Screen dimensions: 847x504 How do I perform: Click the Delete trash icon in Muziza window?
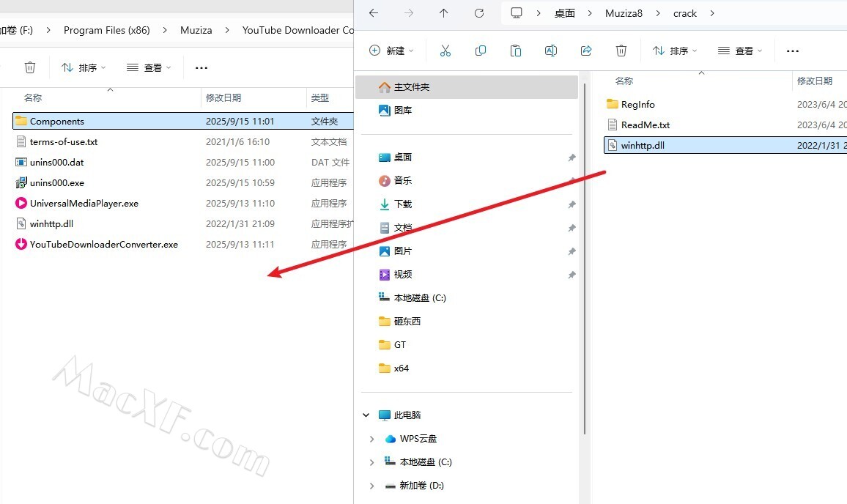click(x=30, y=67)
